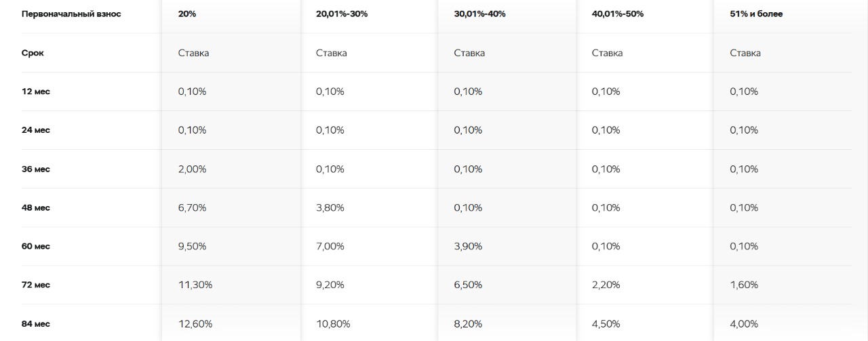Viewport: 868px width, 341px height.
Task: Select the 12,60% rate cell
Action: [195, 323]
